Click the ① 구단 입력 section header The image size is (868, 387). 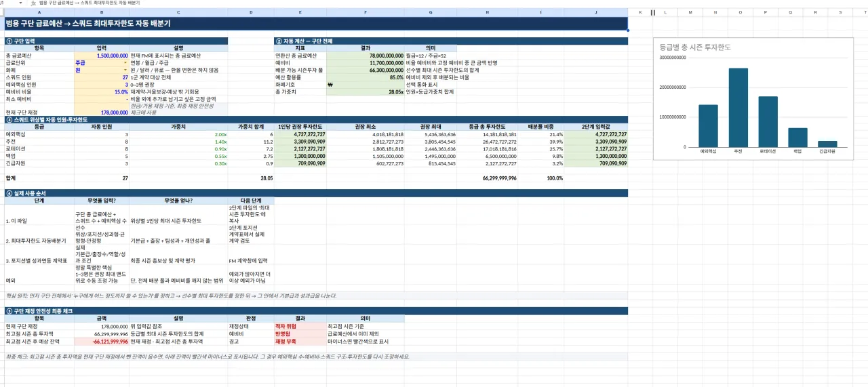point(116,41)
